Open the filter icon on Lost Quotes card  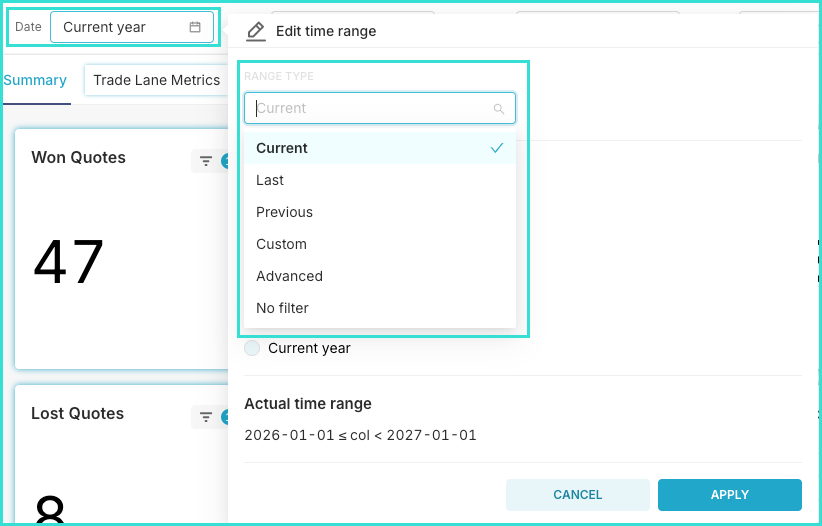point(206,417)
